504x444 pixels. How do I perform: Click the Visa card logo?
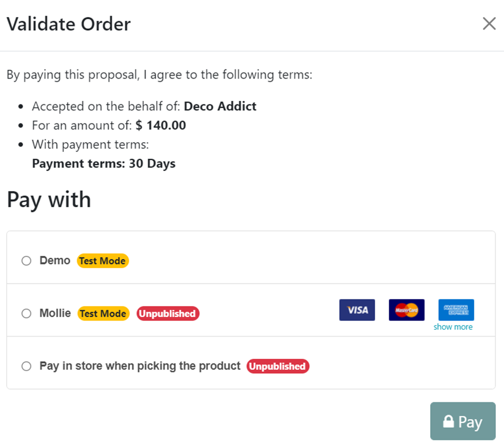[357, 310]
